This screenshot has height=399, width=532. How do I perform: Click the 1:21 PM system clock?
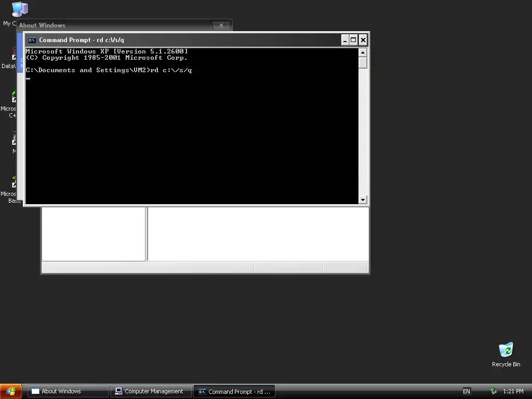(x=513, y=391)
